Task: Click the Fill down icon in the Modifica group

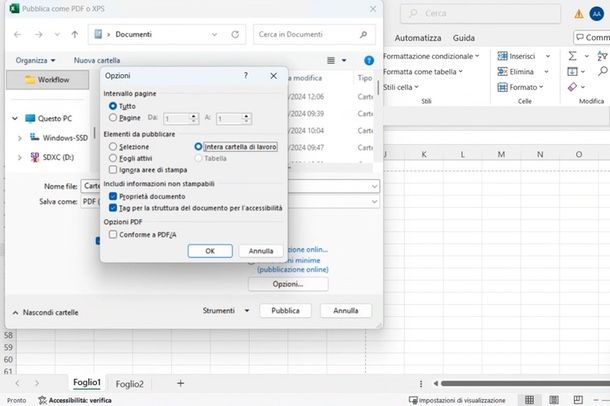Action: pyautogui.click(x=572, y=72)
